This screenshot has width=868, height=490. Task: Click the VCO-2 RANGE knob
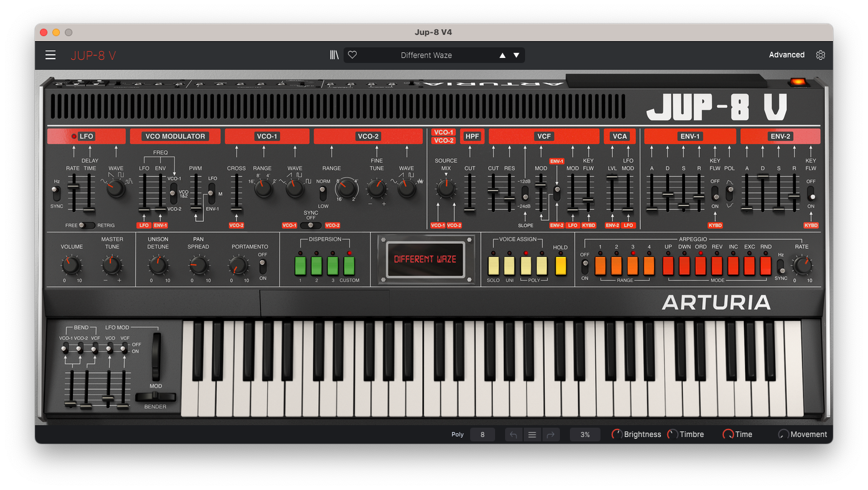tap(345, 188)
